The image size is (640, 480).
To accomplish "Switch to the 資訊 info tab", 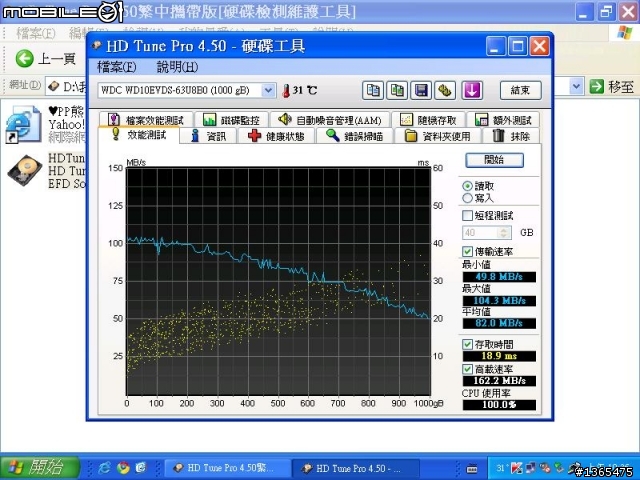I will [209, 136].
